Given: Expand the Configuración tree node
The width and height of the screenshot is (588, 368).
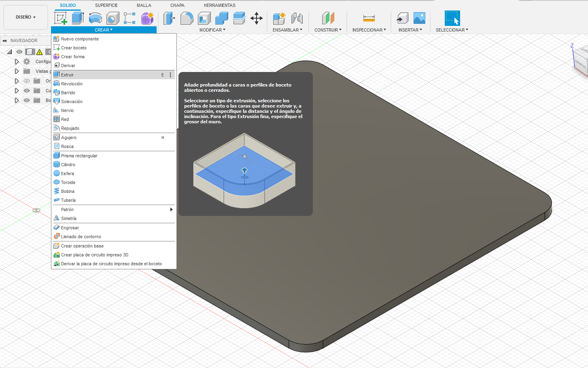Looking at the screenshot, I should [x=17, y=61].
